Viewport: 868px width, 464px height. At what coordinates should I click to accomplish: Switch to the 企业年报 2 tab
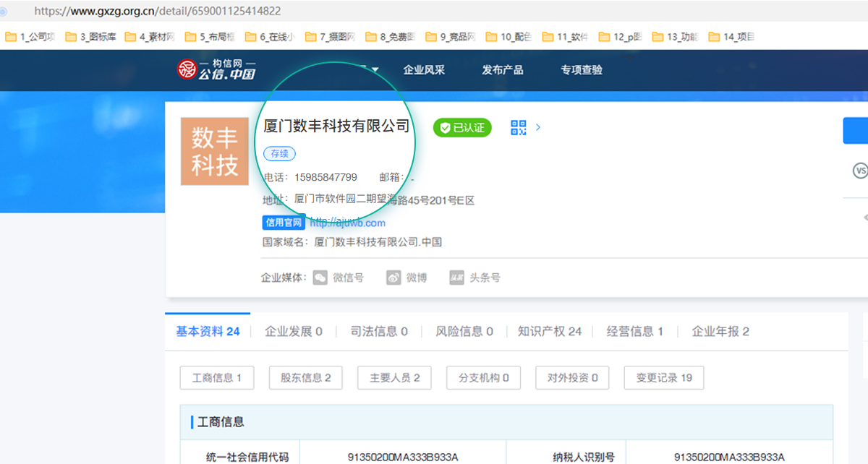[720, 332]
